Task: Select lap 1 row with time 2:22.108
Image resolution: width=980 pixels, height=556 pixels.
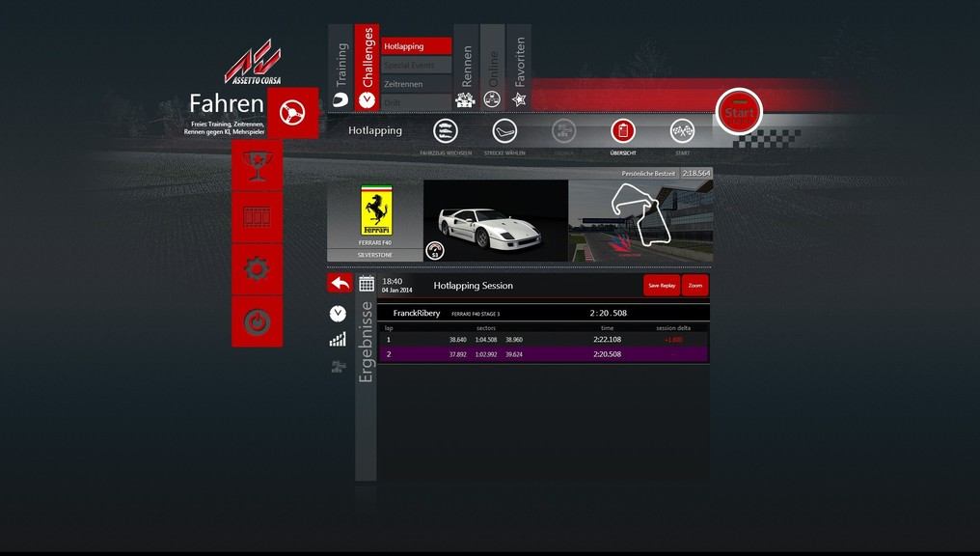Action: (543, 340)
